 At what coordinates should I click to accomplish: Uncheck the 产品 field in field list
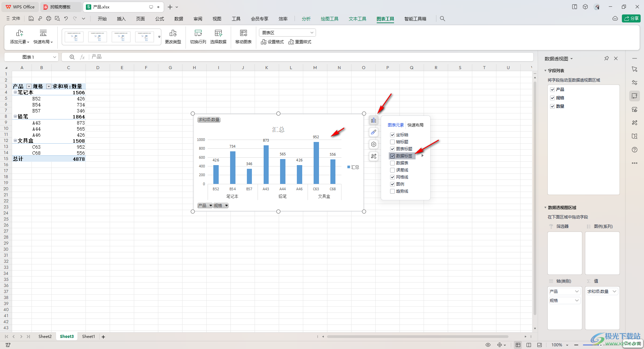(x=552, y=90)
